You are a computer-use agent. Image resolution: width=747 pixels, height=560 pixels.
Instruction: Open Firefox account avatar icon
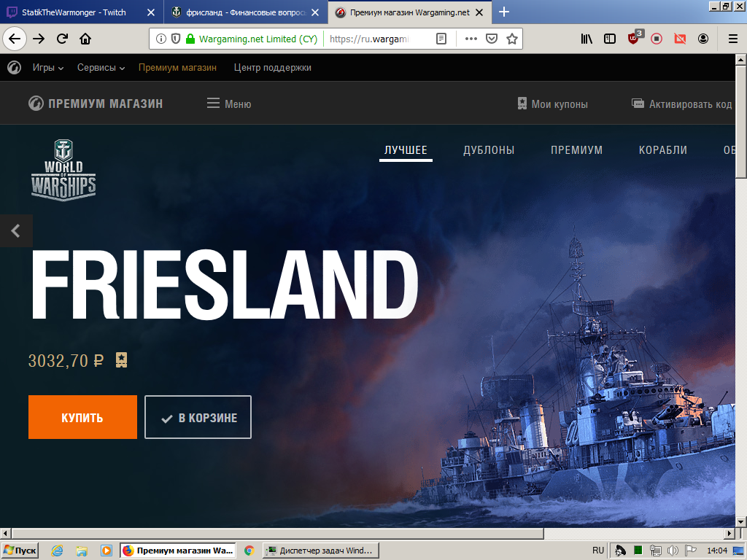point(703,39)
